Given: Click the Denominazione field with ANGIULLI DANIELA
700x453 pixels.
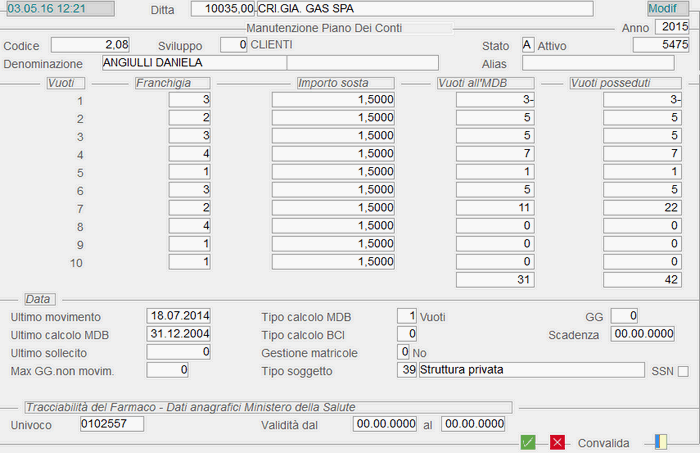Looking at the screenshot, I should [x=193, y=63].
